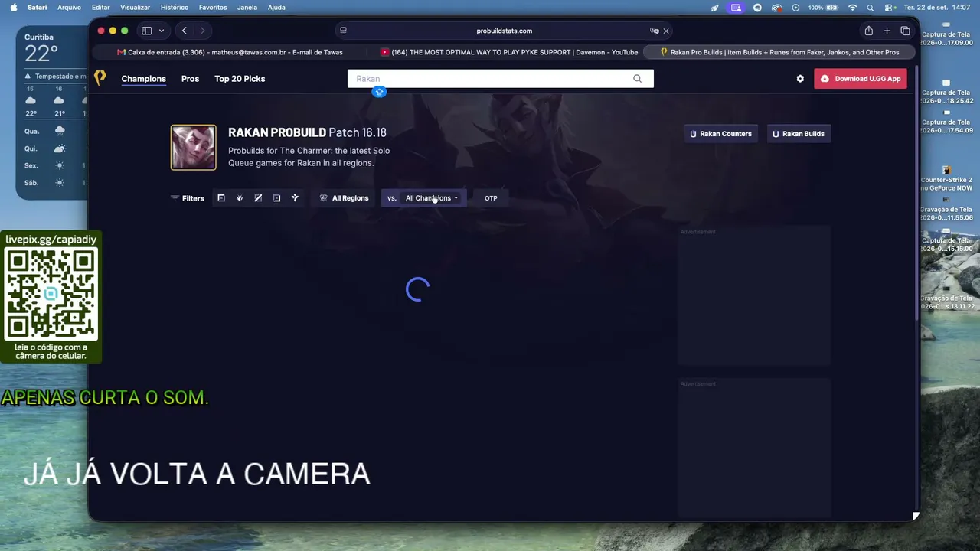Image resolution: width=980 pixels, height=551 pixels.
Task: Switch to the Champions nav tab
Action: [x=143, y=79]
